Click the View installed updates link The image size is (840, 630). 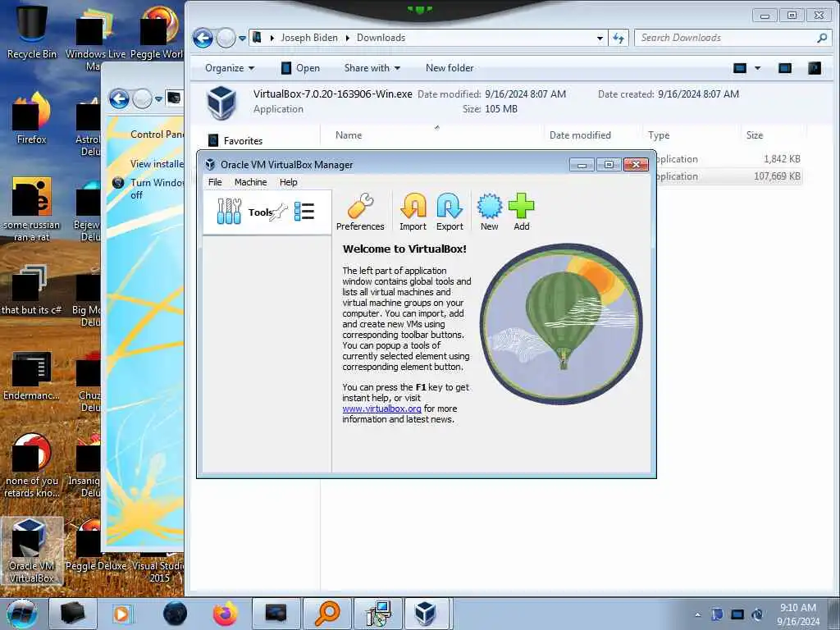(x=157, y=164)
